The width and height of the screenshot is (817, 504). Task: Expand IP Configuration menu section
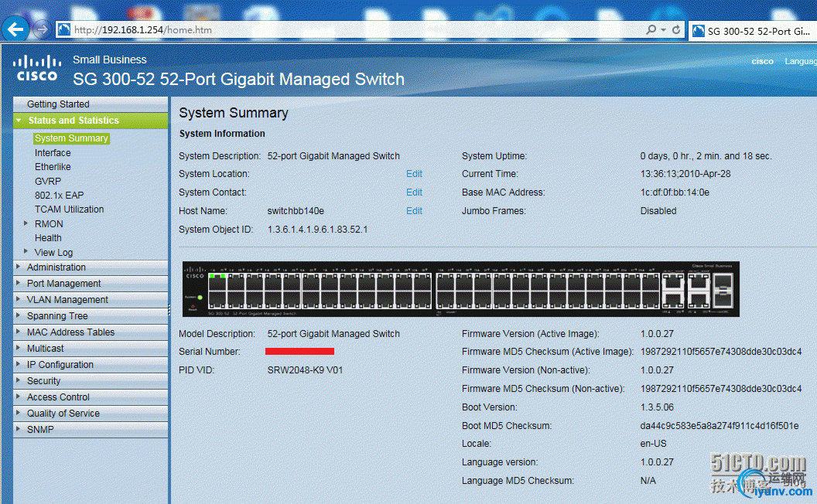[x=91, y=364]
